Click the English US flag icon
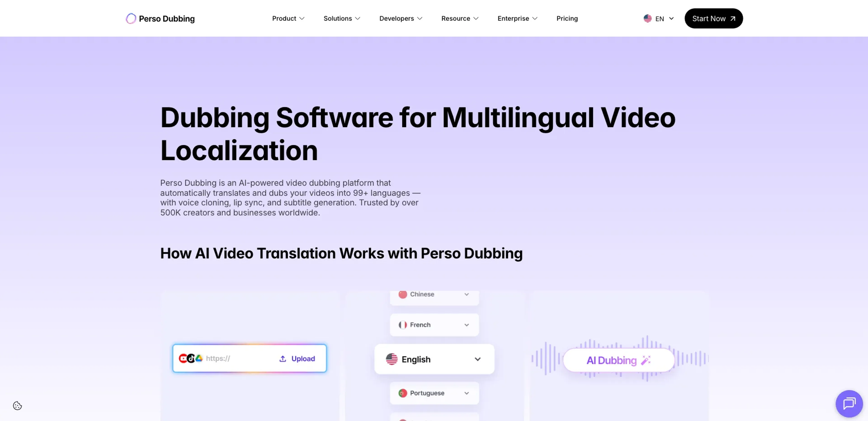 pyautogui.click(x=391, y=359)
